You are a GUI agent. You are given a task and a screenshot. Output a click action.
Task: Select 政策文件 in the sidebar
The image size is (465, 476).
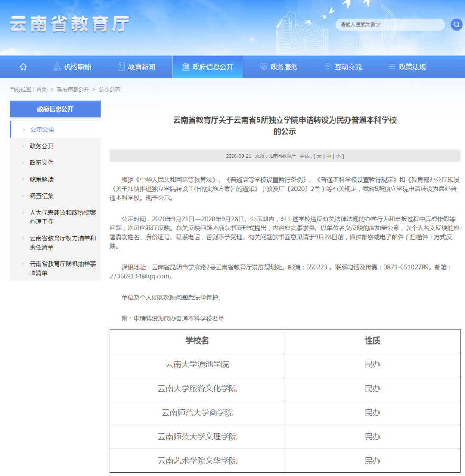[x=42, y=163]
